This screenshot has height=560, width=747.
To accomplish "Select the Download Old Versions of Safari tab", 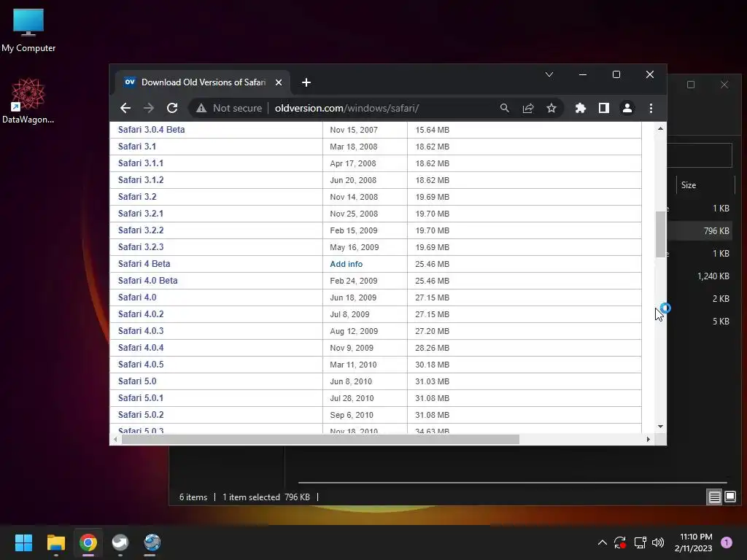I will [x=201, y=82].
